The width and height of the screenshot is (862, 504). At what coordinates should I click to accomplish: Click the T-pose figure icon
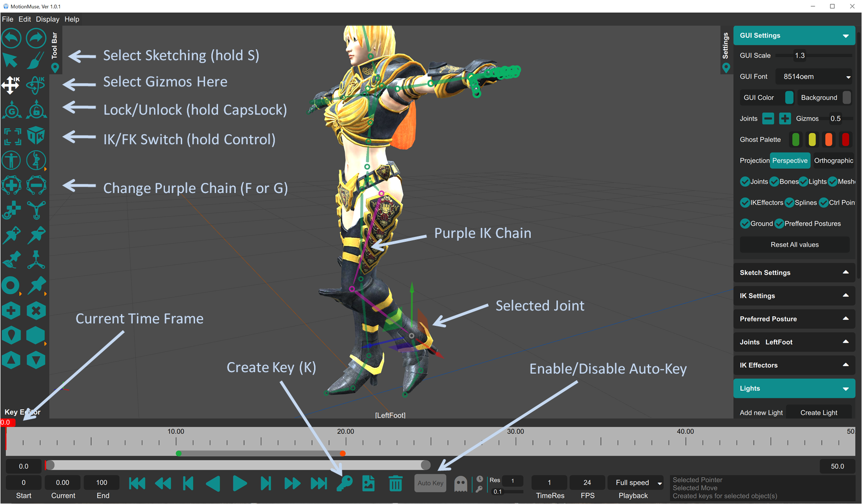coord(11,160)
